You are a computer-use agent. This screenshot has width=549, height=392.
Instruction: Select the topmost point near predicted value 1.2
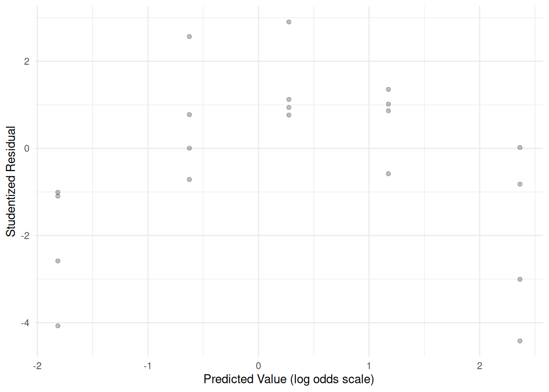[388, 89]
